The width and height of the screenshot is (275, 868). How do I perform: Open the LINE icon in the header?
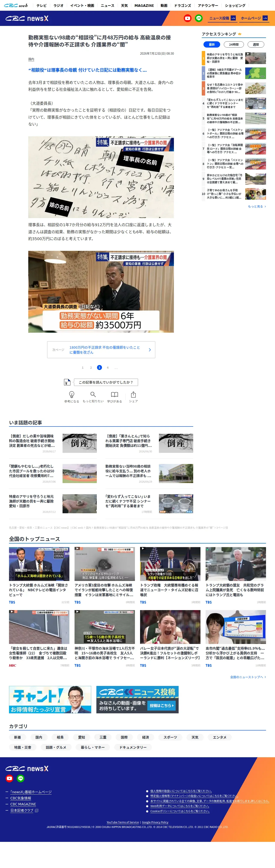(199, 19)
